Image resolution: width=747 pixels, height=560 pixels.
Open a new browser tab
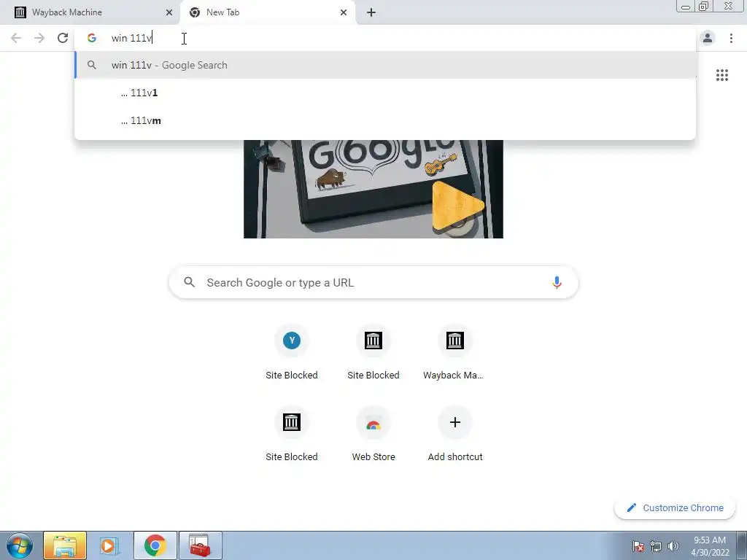pos(371,12)
